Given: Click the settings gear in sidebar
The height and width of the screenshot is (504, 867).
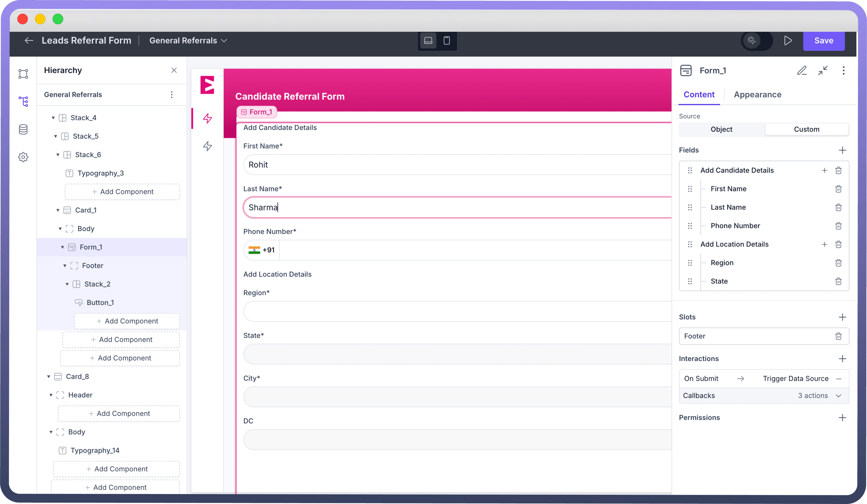Looking at the screenshot, I should pyautogui.click(x=23, y=157).
